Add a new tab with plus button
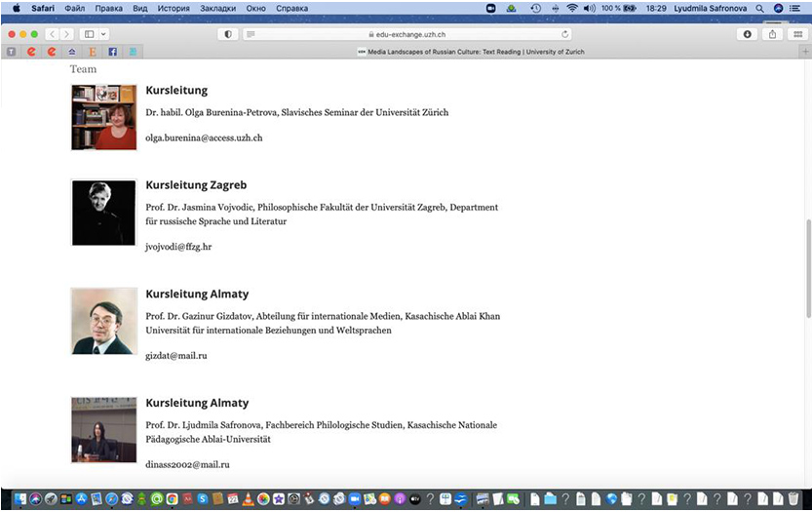This screenshot has width=812, height=512. coord(805,51)
